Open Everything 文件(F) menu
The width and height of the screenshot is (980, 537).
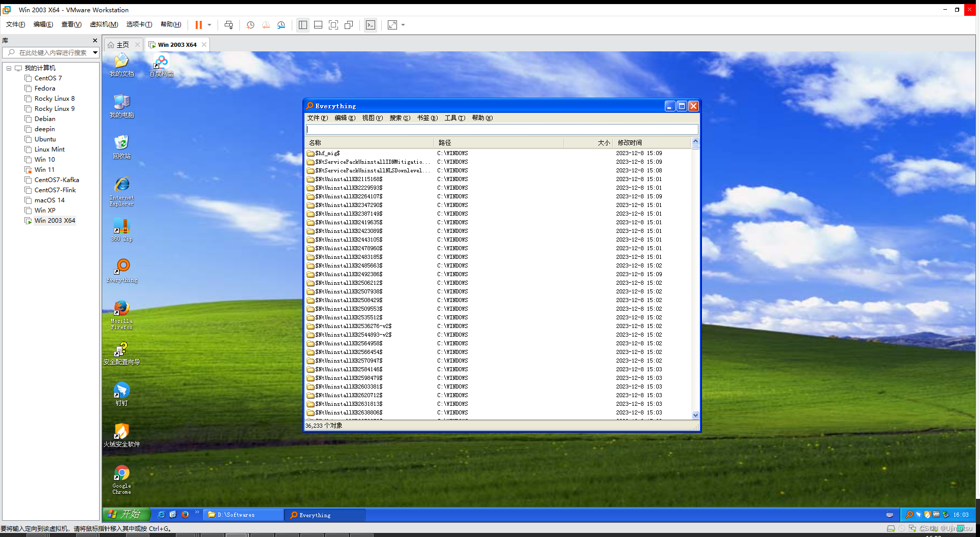tap(317, 118)
